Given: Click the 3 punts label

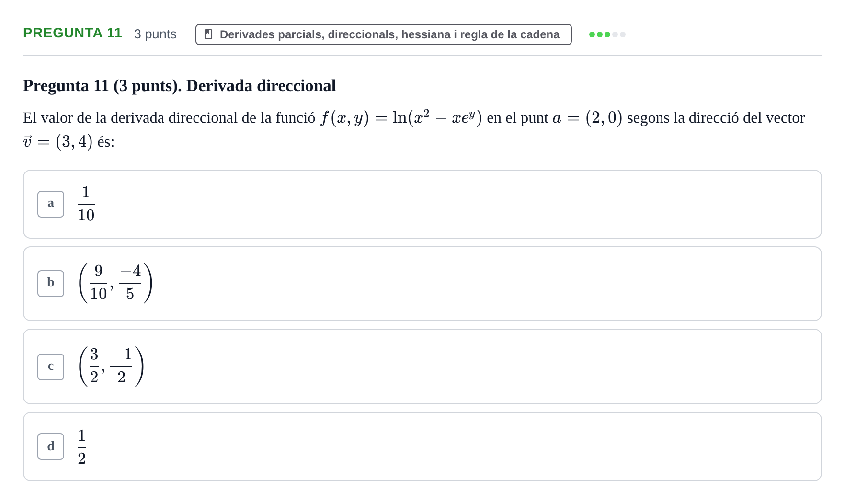Looking at the screenshot, I should pyautogui.click(x=155, y=34).
